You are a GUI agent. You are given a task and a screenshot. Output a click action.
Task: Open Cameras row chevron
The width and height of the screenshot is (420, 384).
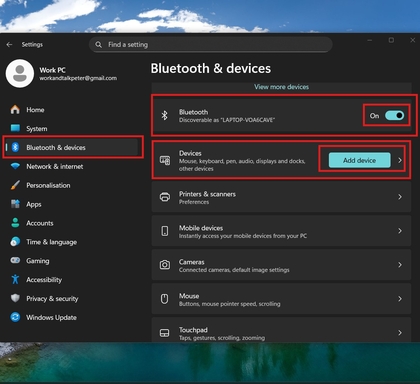pos(400,265)
